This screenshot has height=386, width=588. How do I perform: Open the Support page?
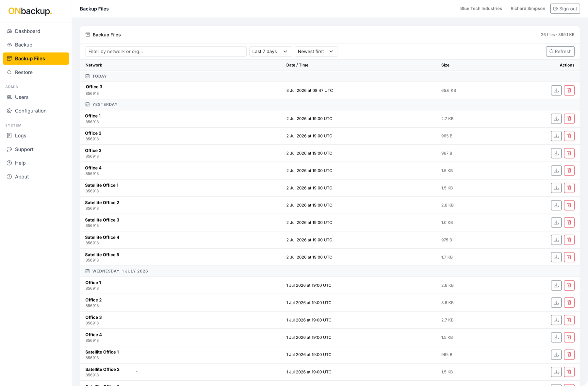click(x=36, y=149)
